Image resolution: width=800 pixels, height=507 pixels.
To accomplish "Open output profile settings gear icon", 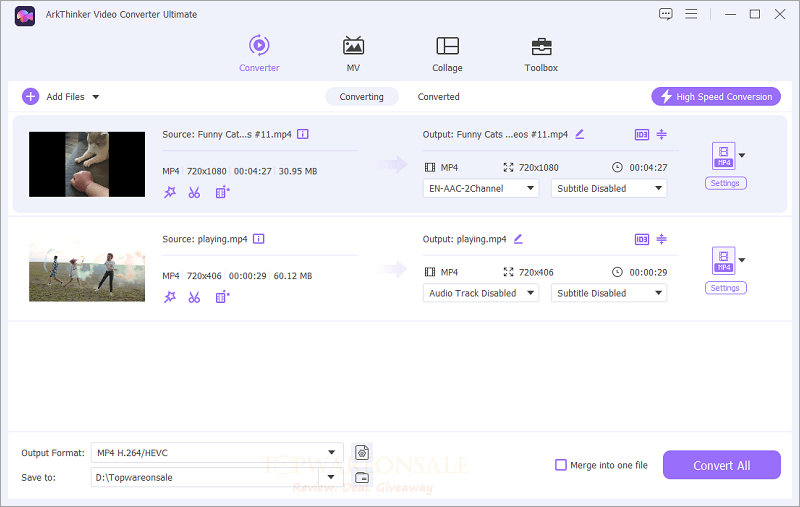I will tap(362, 452).
